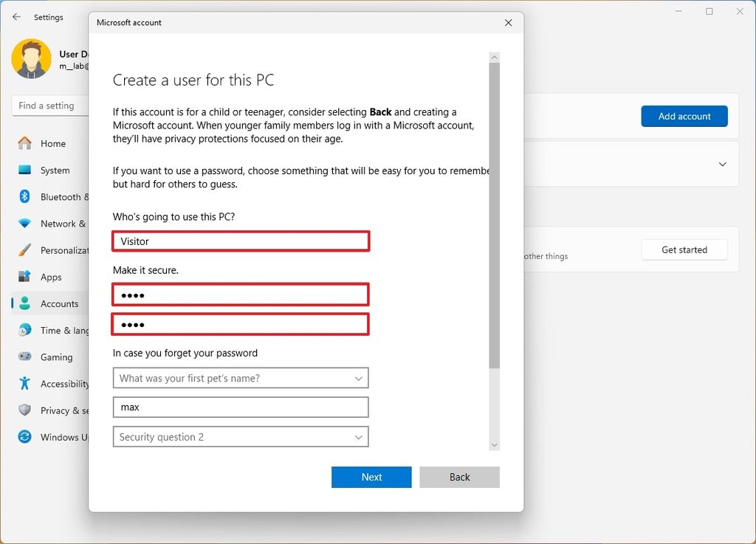Click the 'In case you forget your password' label
Screen dimensions: 756x544
[185, 353]
